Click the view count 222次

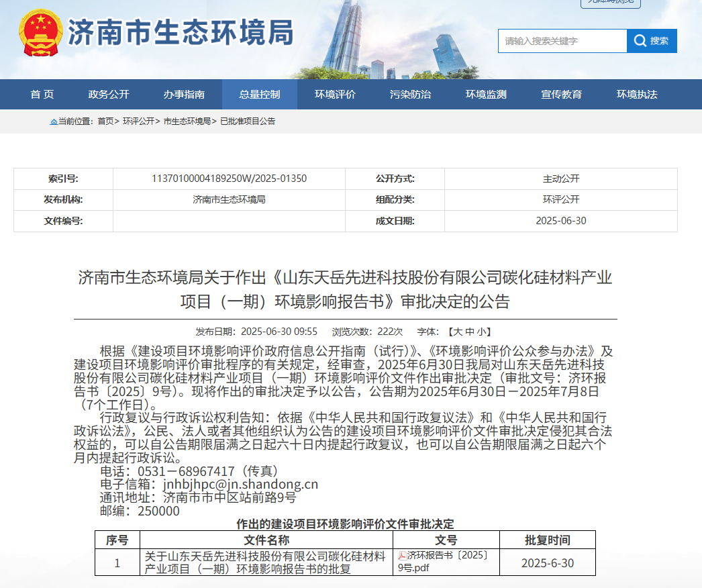pos(390,332)
